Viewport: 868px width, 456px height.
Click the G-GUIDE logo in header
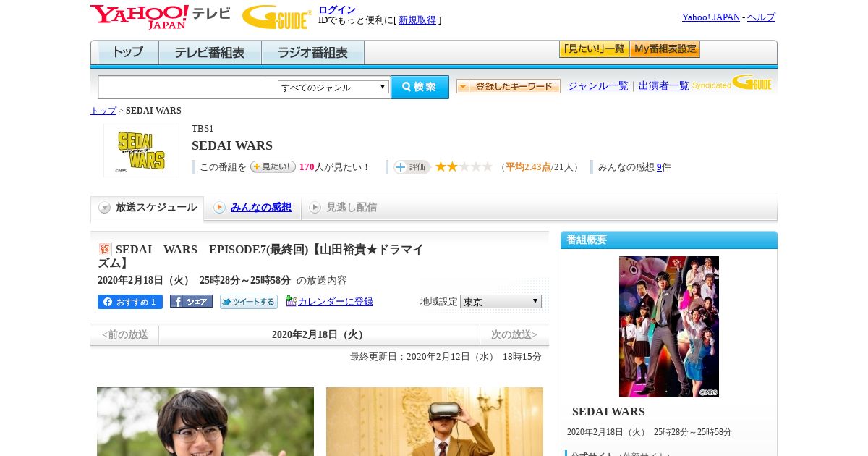(277, 17)
